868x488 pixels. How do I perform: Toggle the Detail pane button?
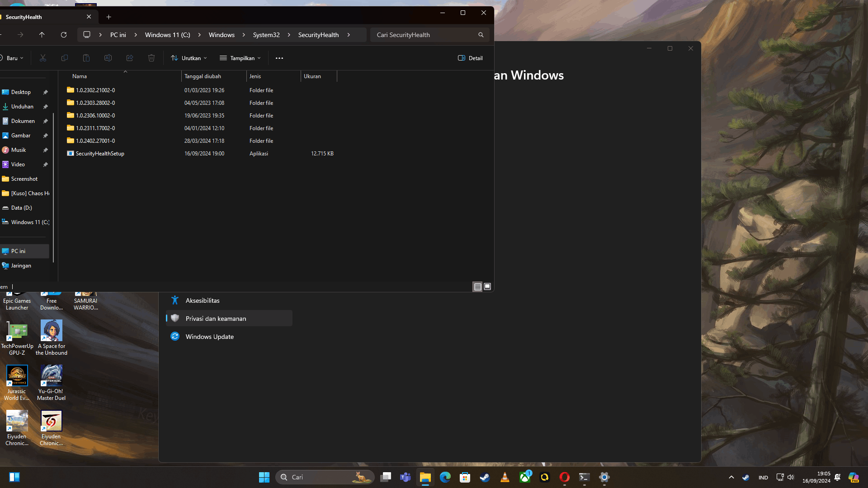click(470, 58)
